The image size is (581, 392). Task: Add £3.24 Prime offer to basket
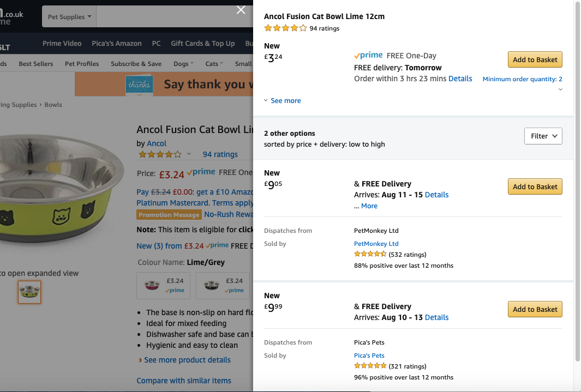535,60
